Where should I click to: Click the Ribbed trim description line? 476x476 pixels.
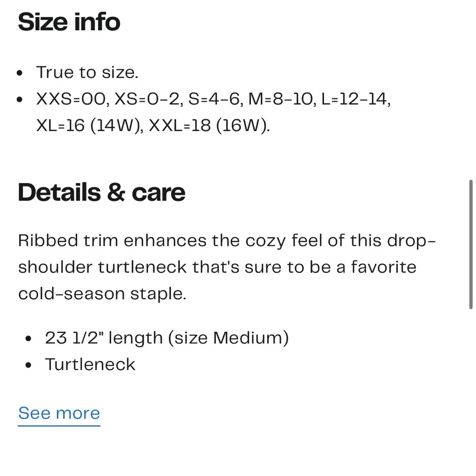click(x=227, y=240)
